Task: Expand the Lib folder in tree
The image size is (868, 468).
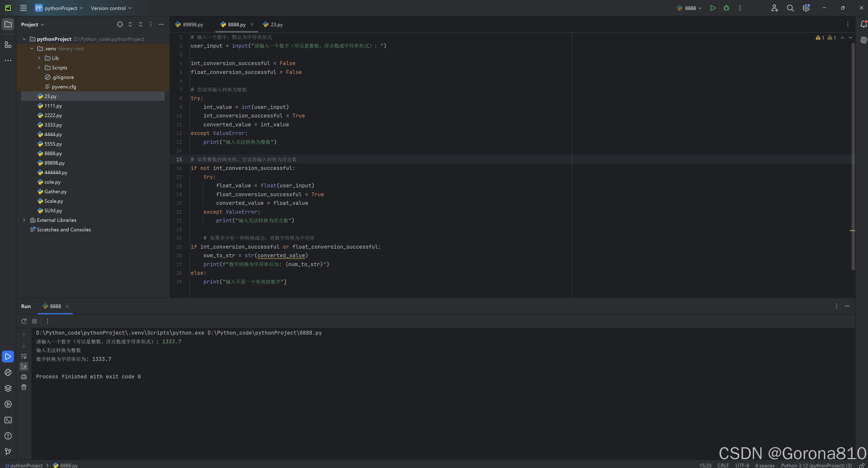Action: click(39, 58)
